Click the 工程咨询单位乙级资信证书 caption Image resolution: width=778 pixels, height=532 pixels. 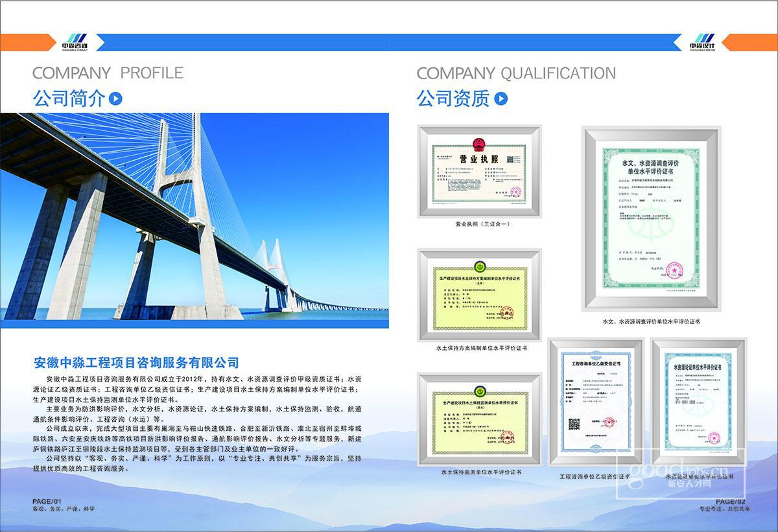(x=596, y=476)
